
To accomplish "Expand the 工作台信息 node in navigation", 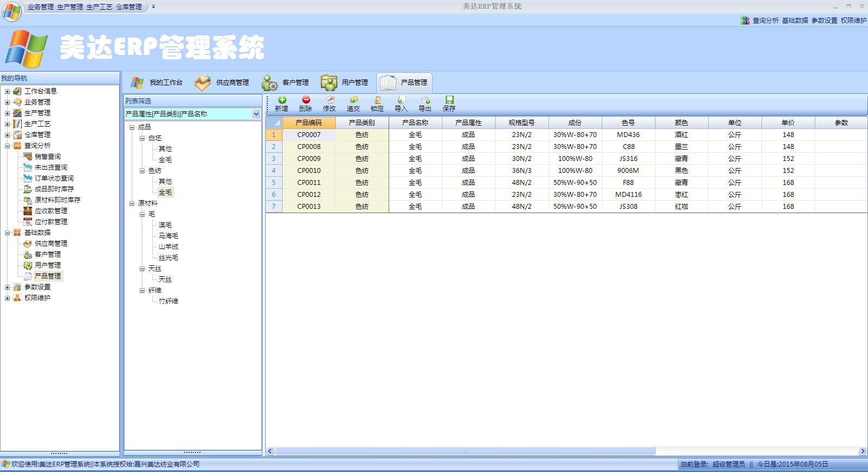I will pos(7,91).
